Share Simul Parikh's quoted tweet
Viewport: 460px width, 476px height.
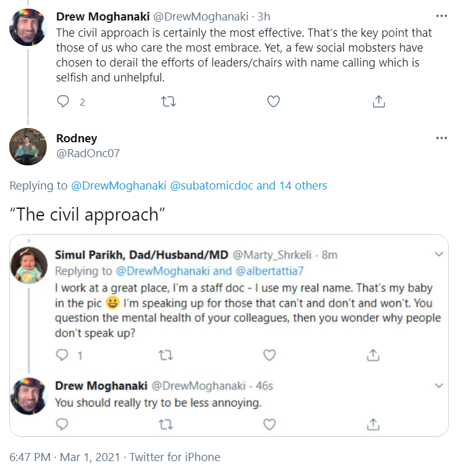[x=373, y=355]
